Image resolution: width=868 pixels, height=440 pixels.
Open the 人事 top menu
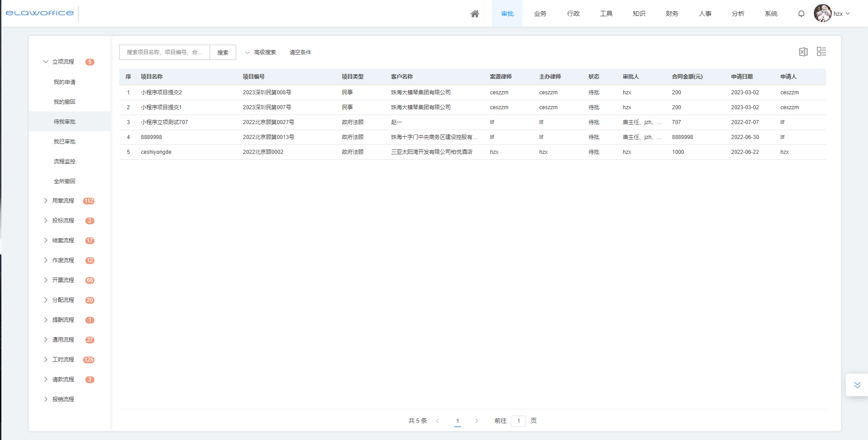point(705,14)
